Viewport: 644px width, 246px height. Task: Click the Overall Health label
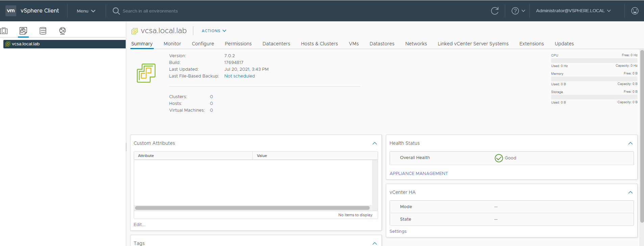tap(415, 158)
